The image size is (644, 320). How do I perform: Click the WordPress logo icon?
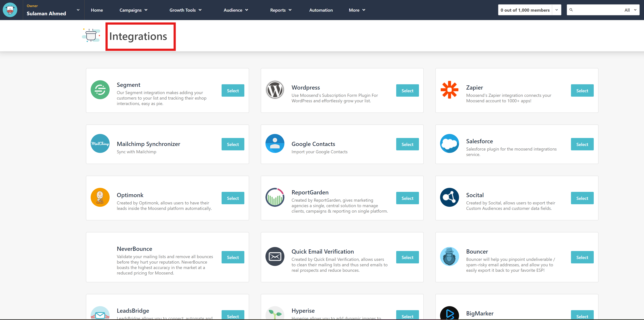click(x=275, y=90)
